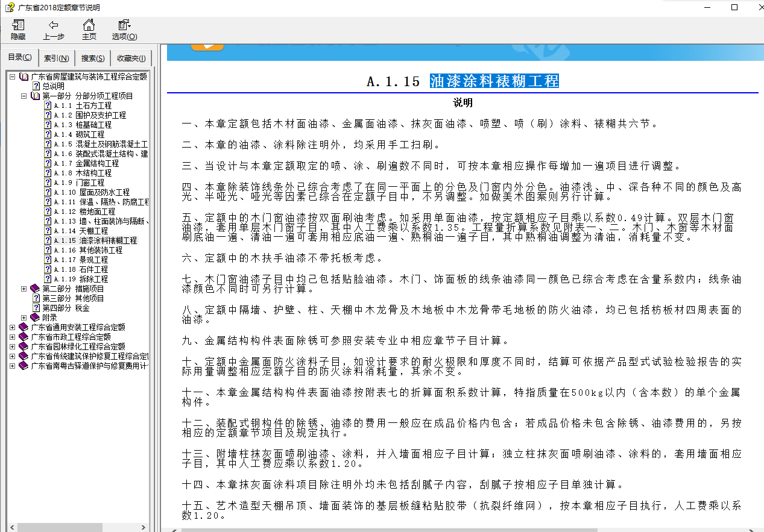Click the closed book icon for 附录
The height and width of the screenshot is (532, 764).
(35, 318)
